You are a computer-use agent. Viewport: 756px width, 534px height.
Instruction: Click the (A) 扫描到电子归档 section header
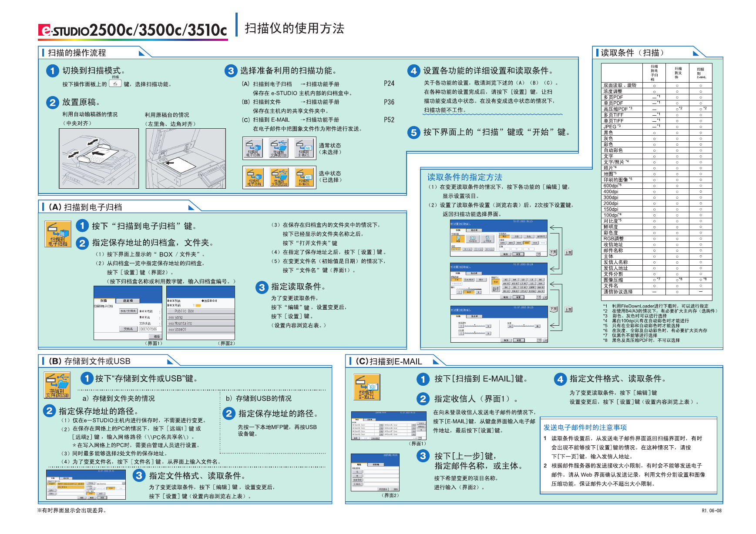click(84, 207)
